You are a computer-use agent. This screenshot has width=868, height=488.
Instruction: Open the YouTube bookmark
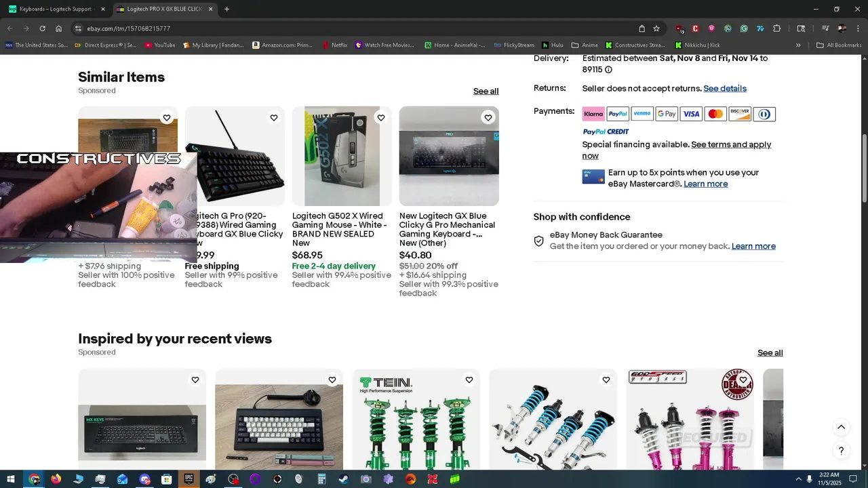point(159,45)
